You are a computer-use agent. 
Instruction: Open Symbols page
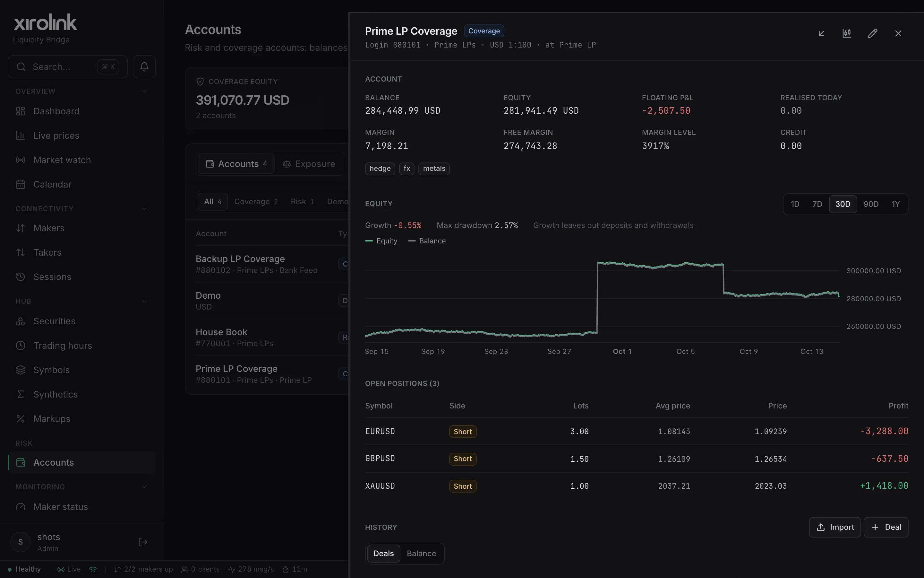pos(82,371)
